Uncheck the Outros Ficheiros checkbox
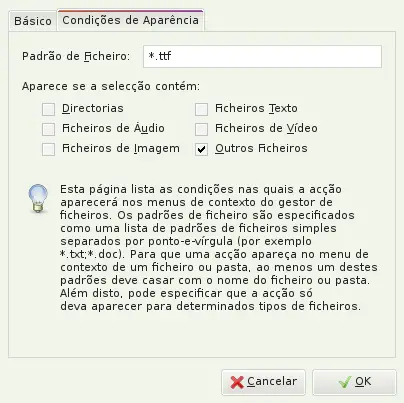This screenshot has height=403, width=404. pyautogui.click(x=201, y=149)
